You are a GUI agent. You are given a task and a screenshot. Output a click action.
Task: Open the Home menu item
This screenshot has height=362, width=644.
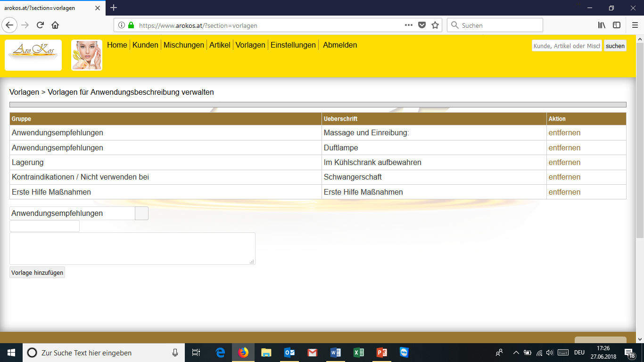pyautogui.click(x=117, y=45)
